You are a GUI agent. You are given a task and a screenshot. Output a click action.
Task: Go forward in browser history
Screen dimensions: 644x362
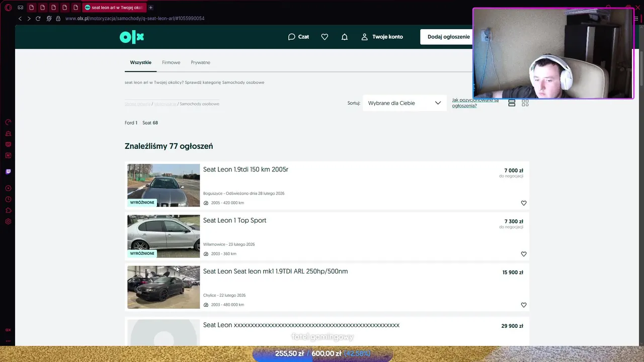[29, 19]
